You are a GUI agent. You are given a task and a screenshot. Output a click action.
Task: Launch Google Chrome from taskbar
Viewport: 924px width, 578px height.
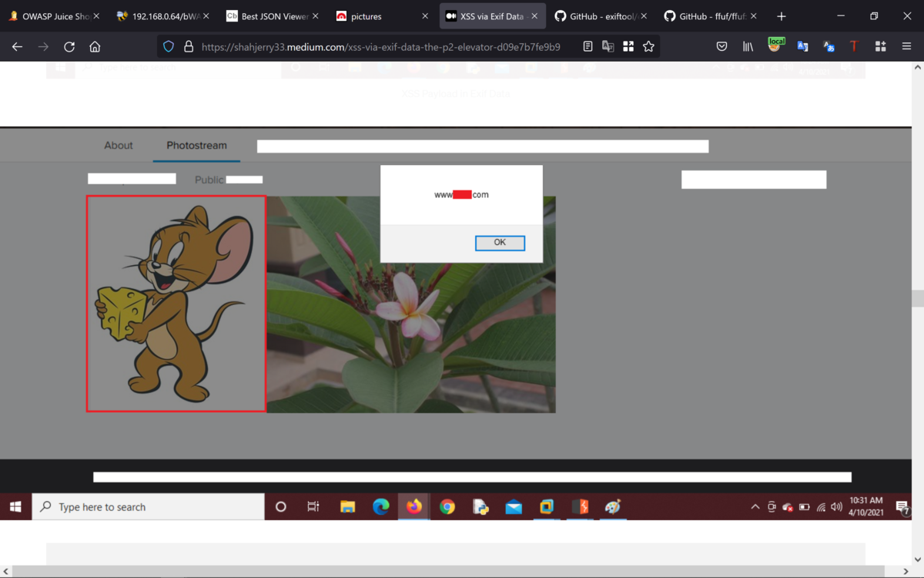tap(447, 507)
